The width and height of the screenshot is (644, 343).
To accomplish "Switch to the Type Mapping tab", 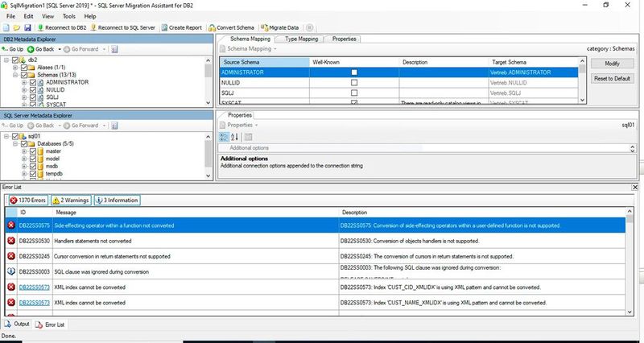I will 301,39.
